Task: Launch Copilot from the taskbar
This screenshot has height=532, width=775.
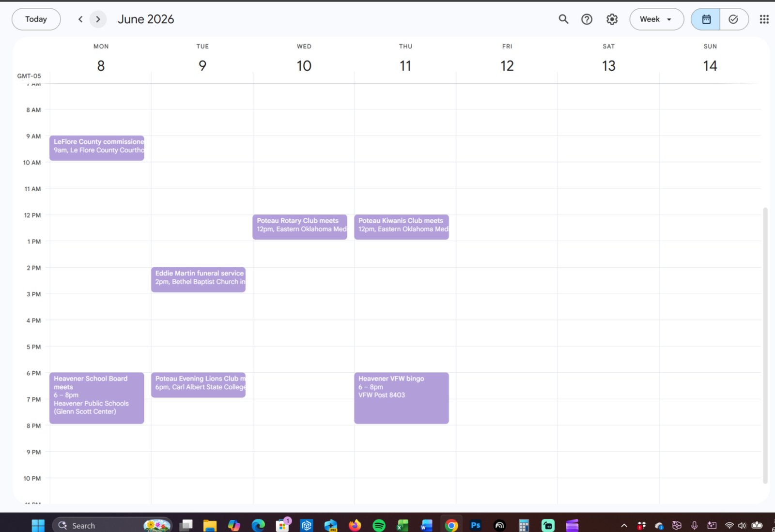Action: [x=234, y=525]
